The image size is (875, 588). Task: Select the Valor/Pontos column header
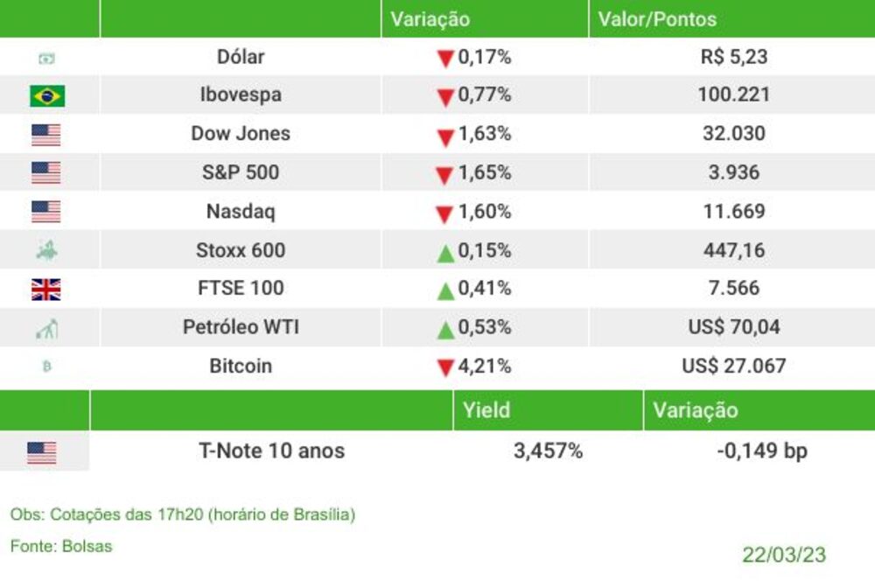(657, 19)
